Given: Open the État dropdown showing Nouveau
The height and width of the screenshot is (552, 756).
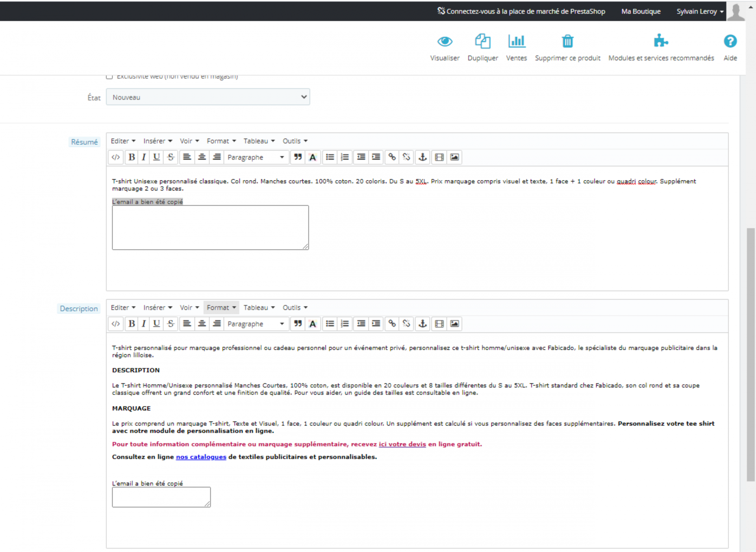Looking at the screenshot, I should (x=208, y=97).
